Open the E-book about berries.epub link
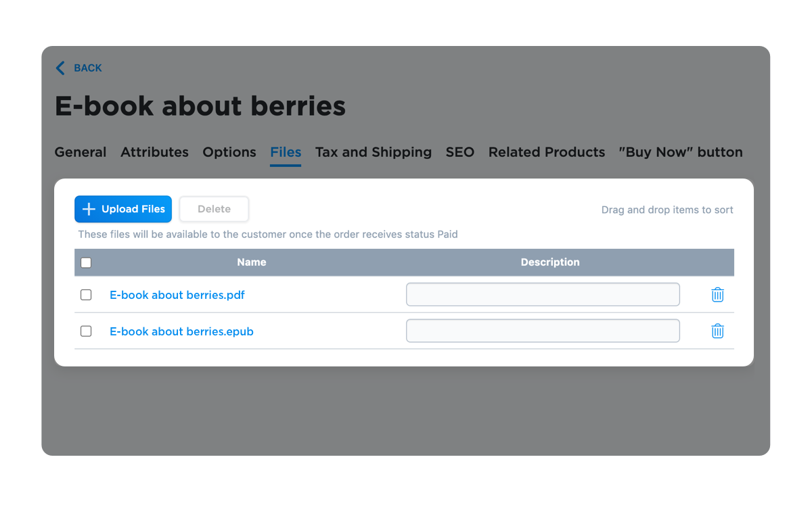 pyautogui.click(x=181, y=331)
